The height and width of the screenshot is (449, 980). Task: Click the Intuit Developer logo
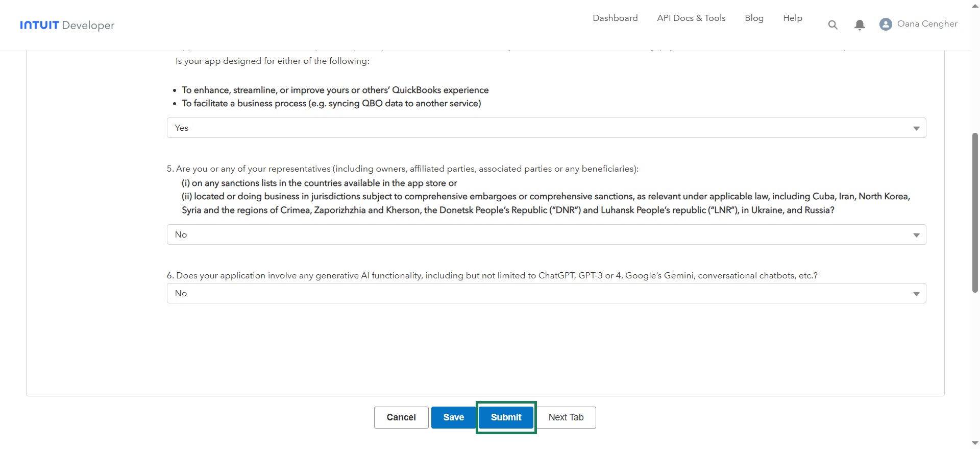[x=67, y=25]
